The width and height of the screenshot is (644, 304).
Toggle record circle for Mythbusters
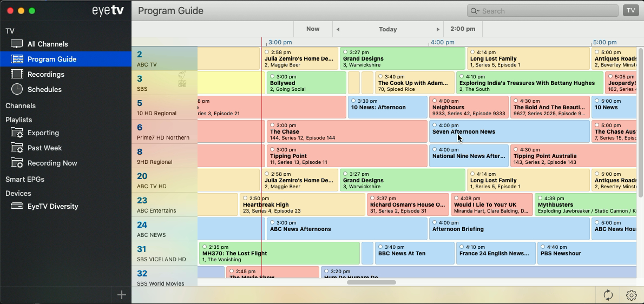540,198
